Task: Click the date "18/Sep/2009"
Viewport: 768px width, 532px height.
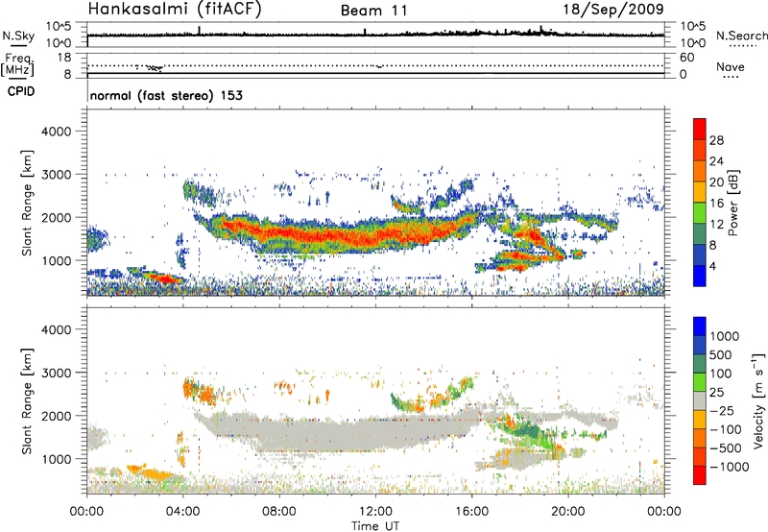Action: (613, 9)
